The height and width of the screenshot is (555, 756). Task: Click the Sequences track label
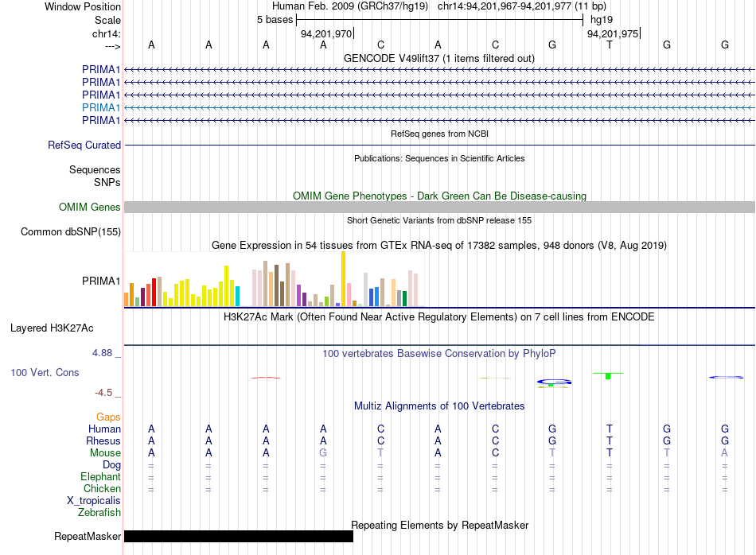coord(95,169)
